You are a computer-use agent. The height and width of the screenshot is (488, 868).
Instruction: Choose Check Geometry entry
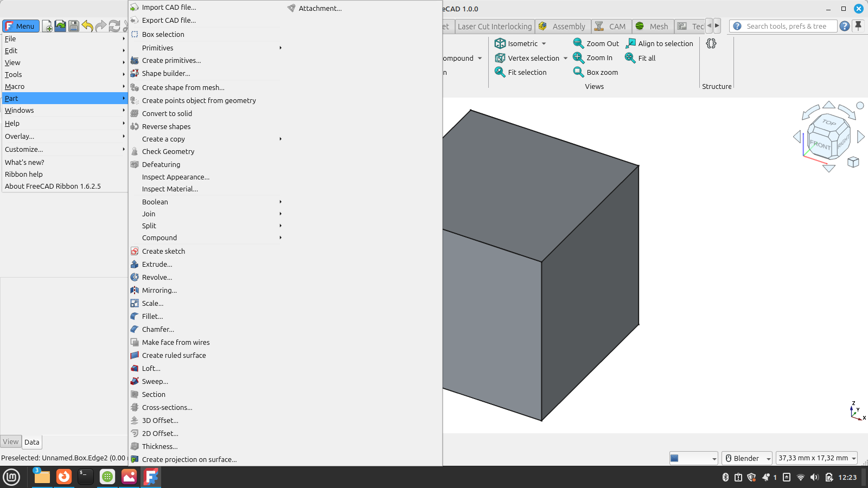point(168,151)
